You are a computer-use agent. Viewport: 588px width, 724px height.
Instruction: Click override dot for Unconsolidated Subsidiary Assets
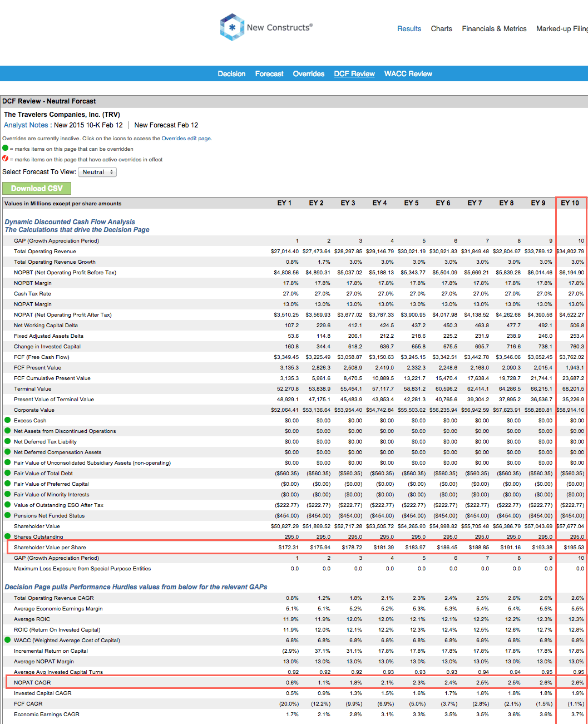(8, 462)
